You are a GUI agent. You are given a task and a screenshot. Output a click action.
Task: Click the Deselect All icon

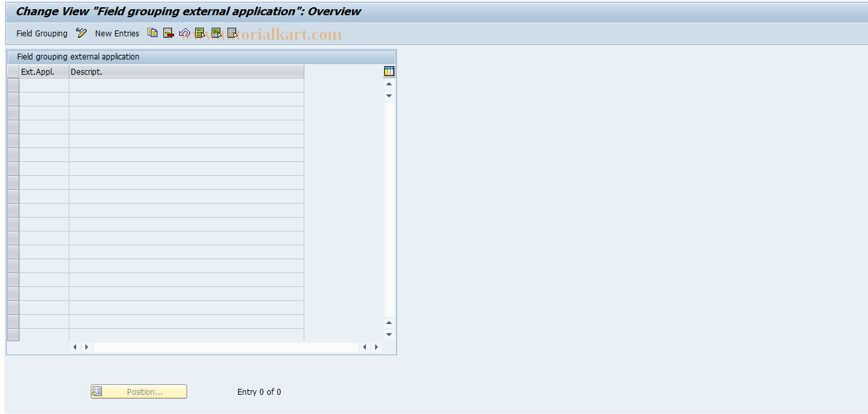point(232,32)
